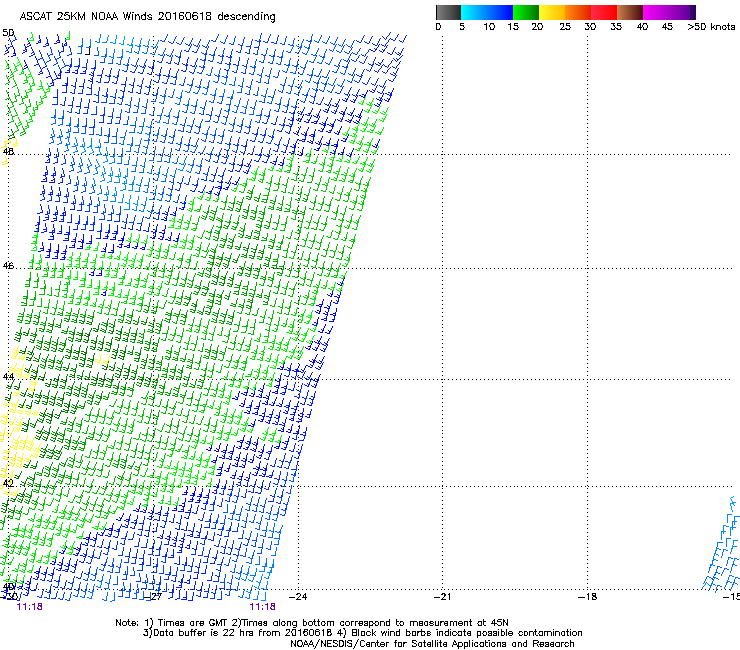
Task: Click the title 'ASCAT 25KM NOAA Winds 20160618 descending'
Action: click(x=147, y=17)
